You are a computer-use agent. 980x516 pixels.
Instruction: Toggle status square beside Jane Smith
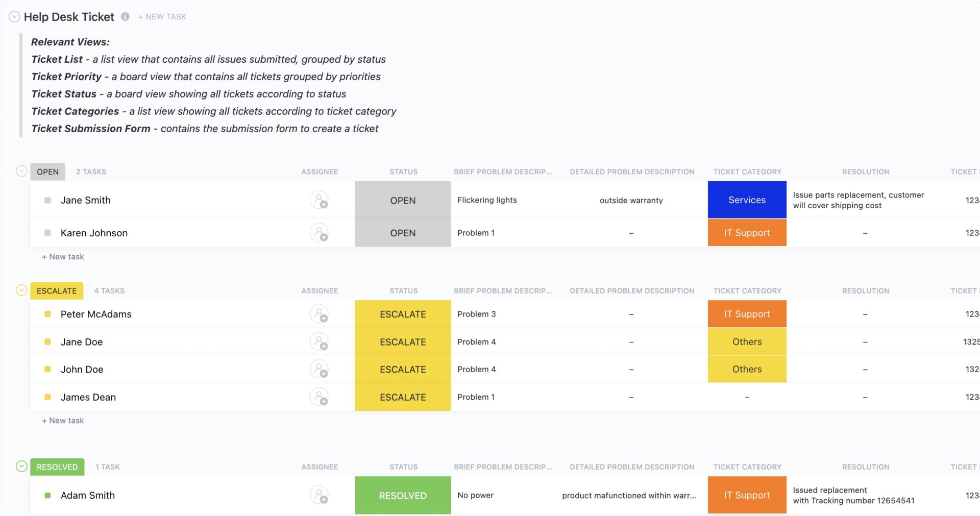(x=47, y=200)
